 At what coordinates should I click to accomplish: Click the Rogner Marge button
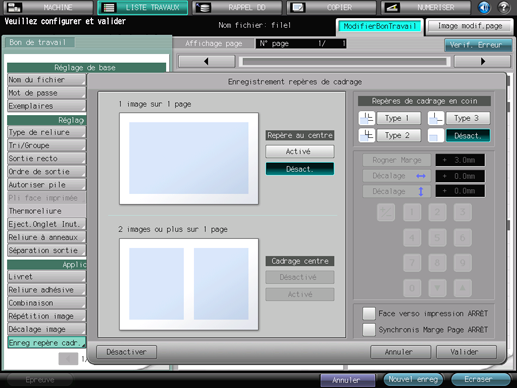(397, 160)
